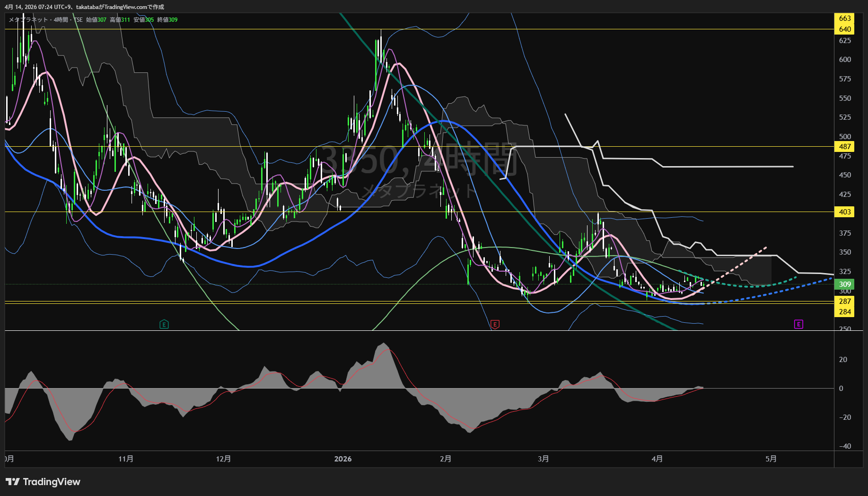Click the TradingView wordmark text
The width and height of the screenshot is (868, 496).
tap(52, 482)
